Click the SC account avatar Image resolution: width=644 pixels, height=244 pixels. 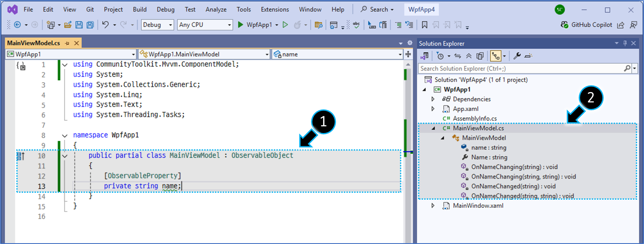tap(559, 9)
